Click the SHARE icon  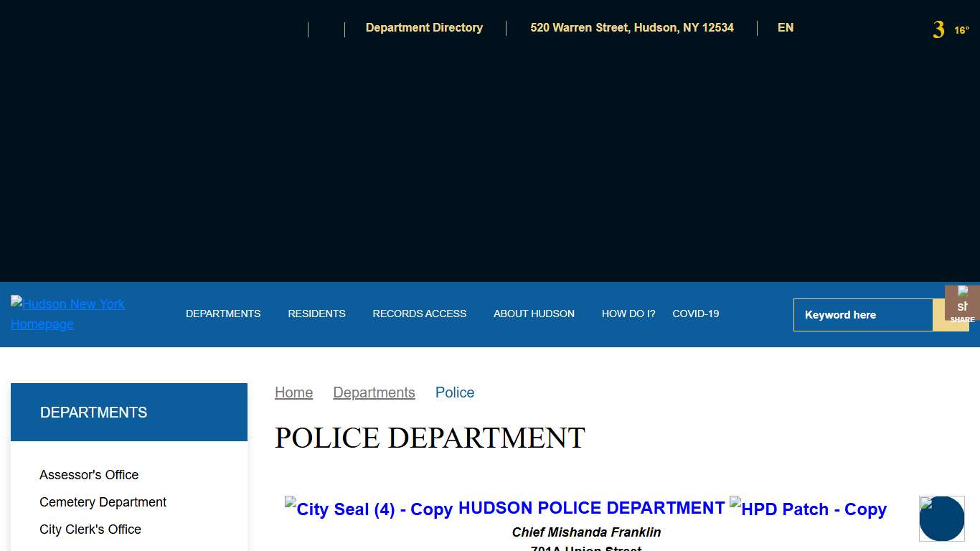(964, 305)
